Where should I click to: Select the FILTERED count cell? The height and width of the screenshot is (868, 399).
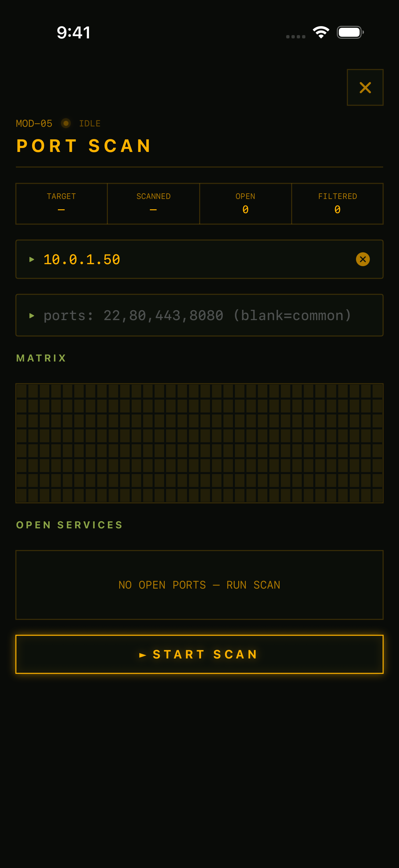point(337,204)
